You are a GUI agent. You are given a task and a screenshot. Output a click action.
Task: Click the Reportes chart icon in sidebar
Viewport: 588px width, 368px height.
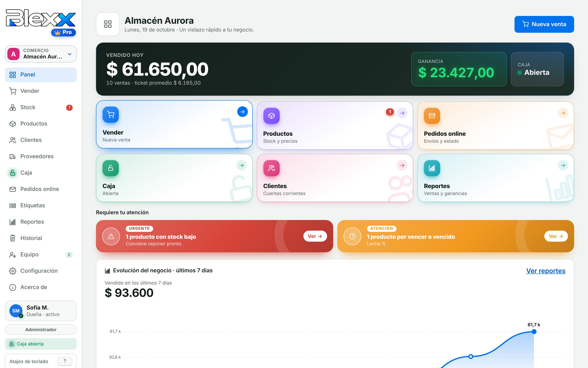point(13,222)
